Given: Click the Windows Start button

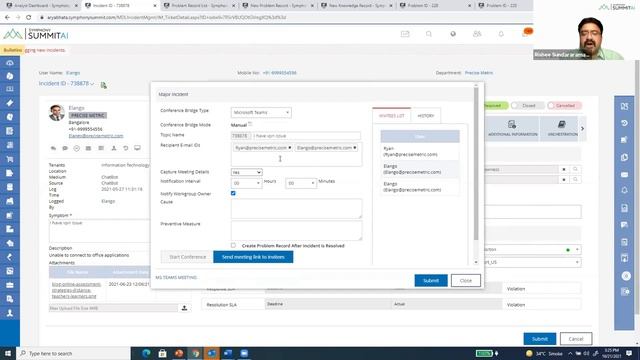Looking at the screenshot, I should click(8, 353).
